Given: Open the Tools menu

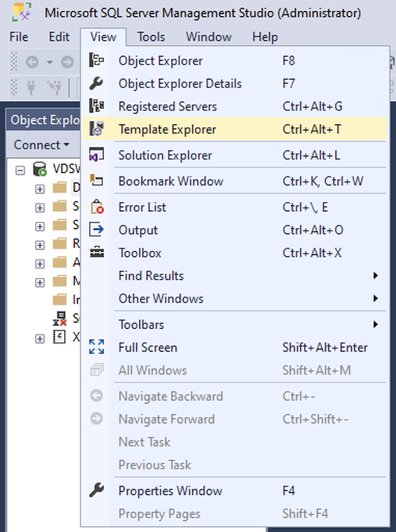Looking at the screenshot, I should pos(151,37).
